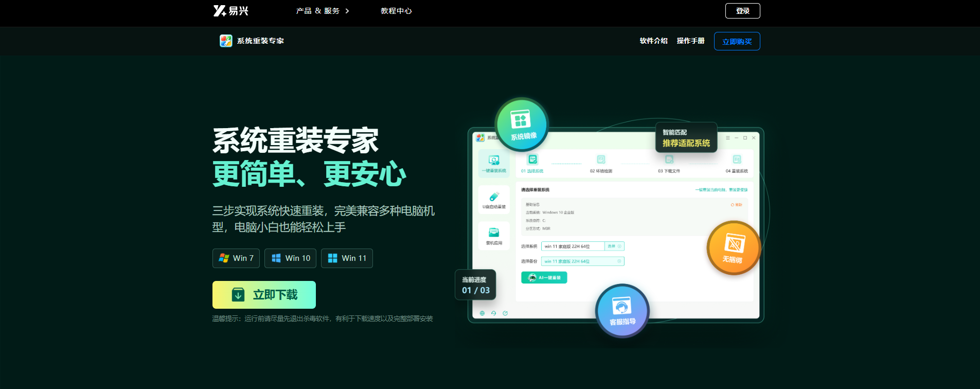Click the 易兴 logo in the header
This screenshot has width=980, height=389.
click(230, 11)
